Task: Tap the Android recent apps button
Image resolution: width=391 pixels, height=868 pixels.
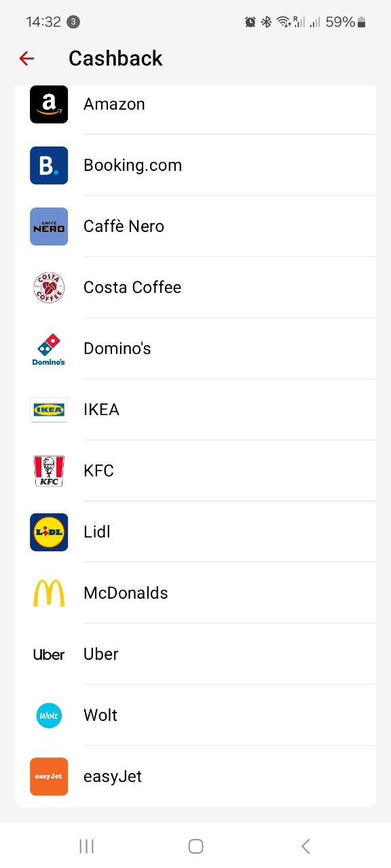Action: pos(86,846)
